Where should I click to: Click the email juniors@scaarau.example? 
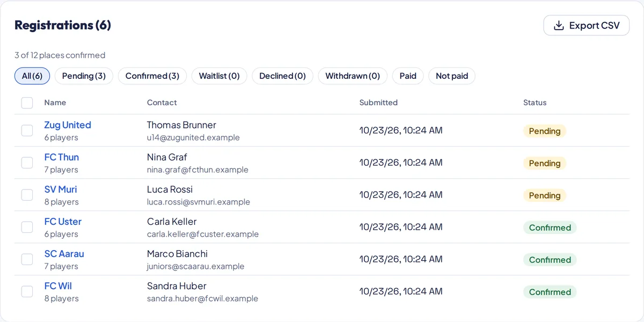[195, 266]
